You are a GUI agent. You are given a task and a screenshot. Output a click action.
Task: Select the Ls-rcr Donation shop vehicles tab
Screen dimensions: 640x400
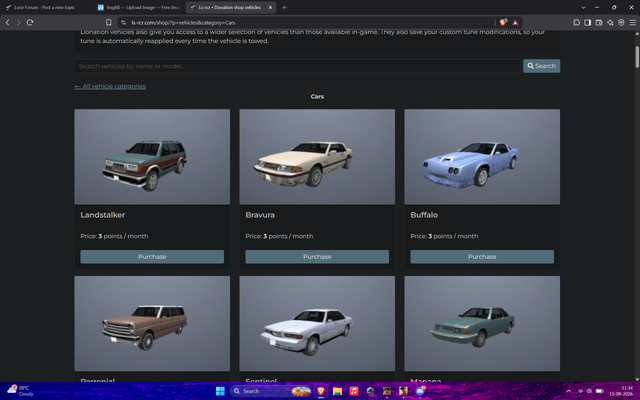[x=231, y=7]
